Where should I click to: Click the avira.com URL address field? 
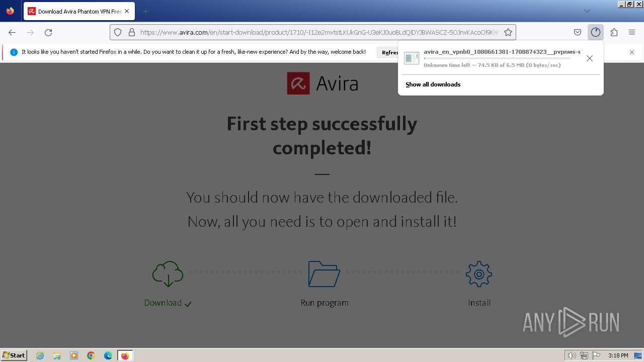(319, 32)
